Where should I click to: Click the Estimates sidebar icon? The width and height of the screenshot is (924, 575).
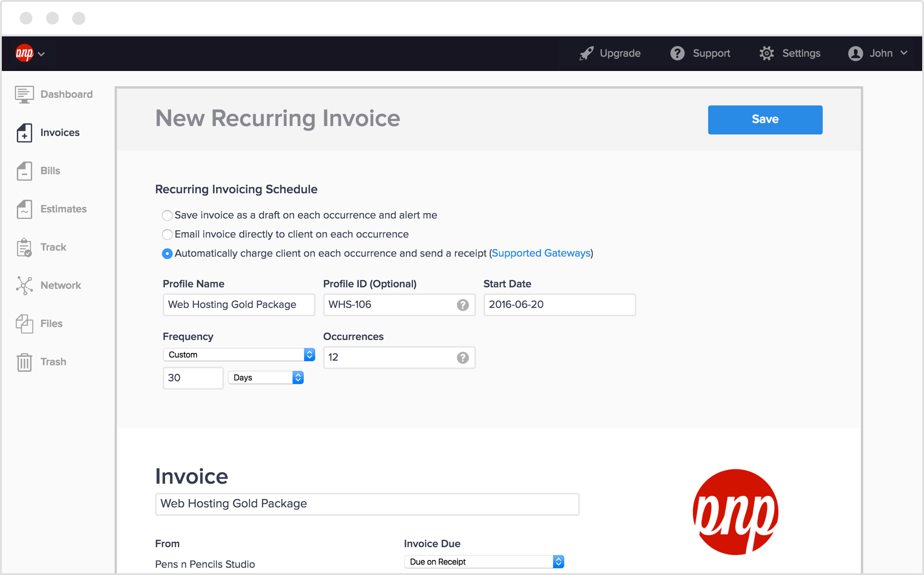click(x=24, y=209)
